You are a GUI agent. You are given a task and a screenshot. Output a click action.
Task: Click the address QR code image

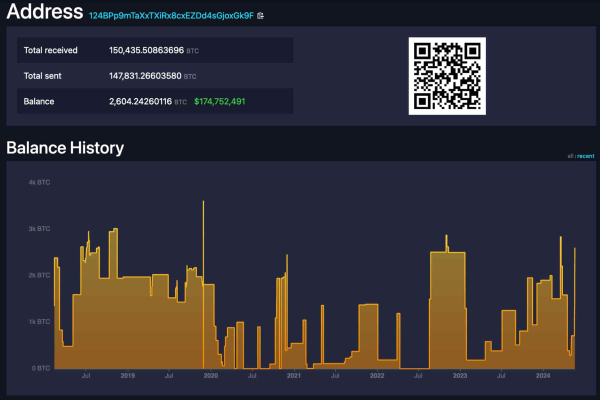[x=447, y=76]
